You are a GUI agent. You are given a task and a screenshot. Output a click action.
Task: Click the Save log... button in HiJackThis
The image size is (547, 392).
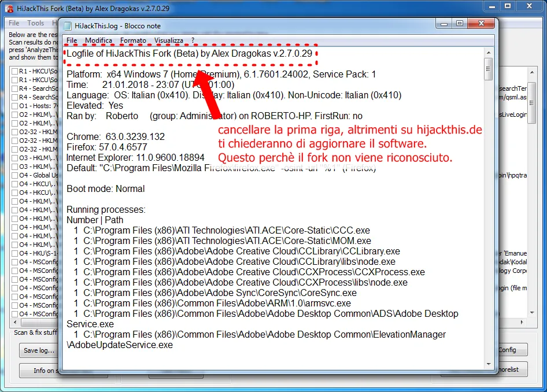(39, 350)
